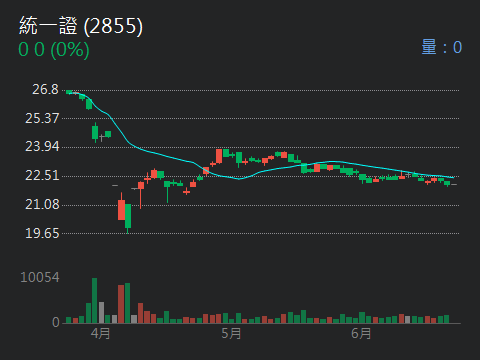Screen dimensions: 480x360
Task: Click the 5月 date axis label
Action: [231, 333]
